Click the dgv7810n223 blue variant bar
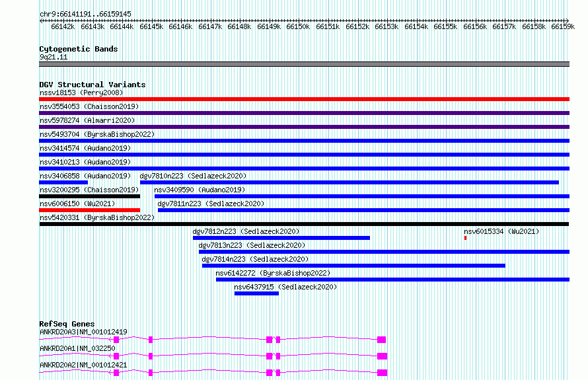The width and height of the screenshot is (588, 380). coord(349,182)
